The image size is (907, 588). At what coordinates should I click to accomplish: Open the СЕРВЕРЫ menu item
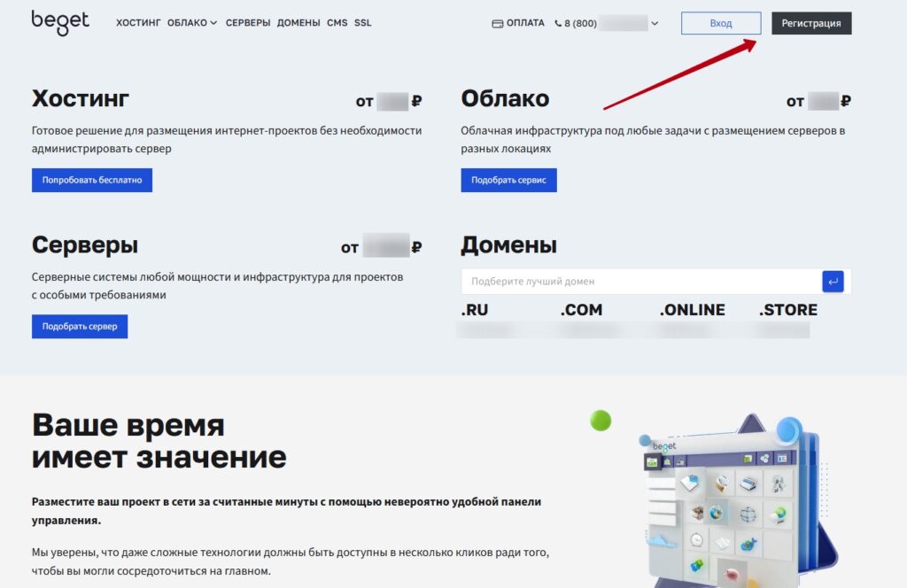(248, 23)
